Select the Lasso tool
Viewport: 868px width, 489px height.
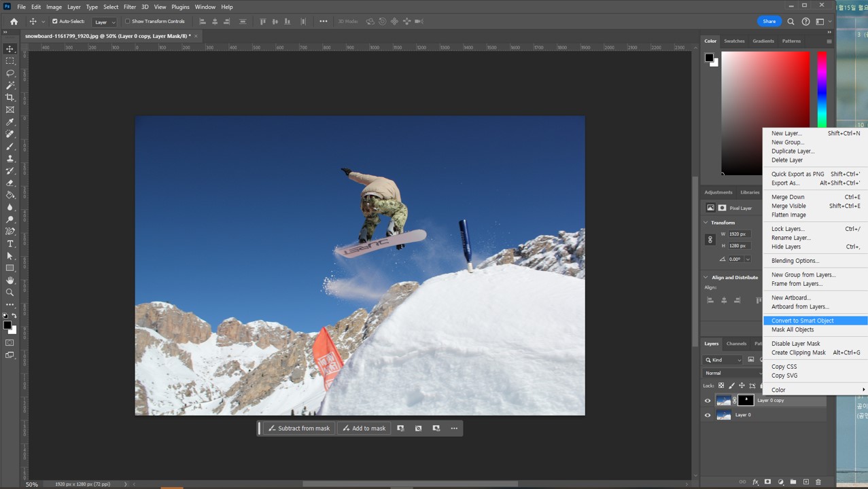pos(10,73)
